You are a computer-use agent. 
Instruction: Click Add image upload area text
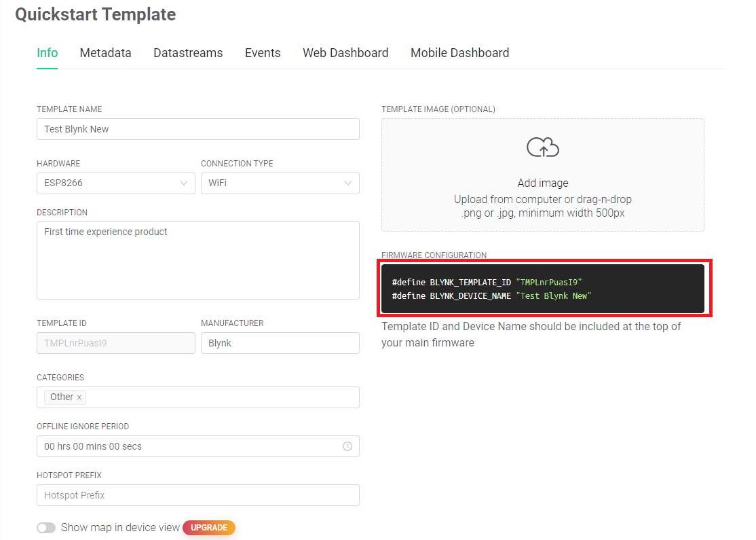543,183
